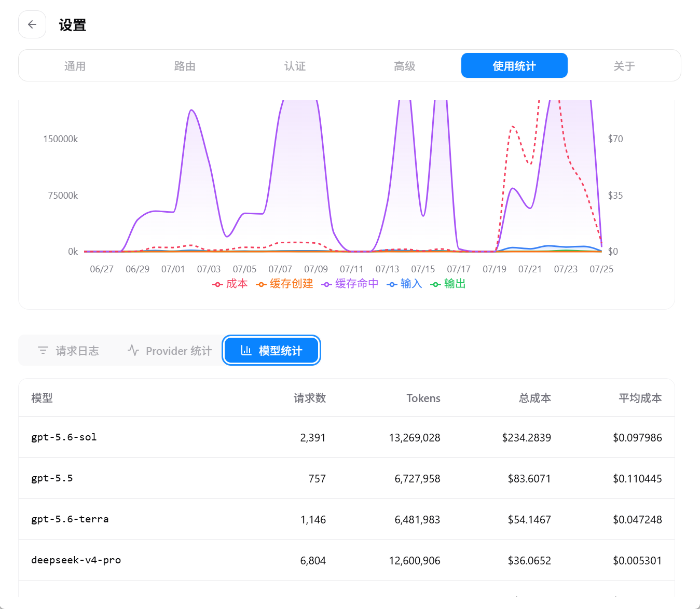Image resolution: width=700 pixels, height=609 pixels.
Task: Click the $83.6071 total cost
Action: coord(529,478)
